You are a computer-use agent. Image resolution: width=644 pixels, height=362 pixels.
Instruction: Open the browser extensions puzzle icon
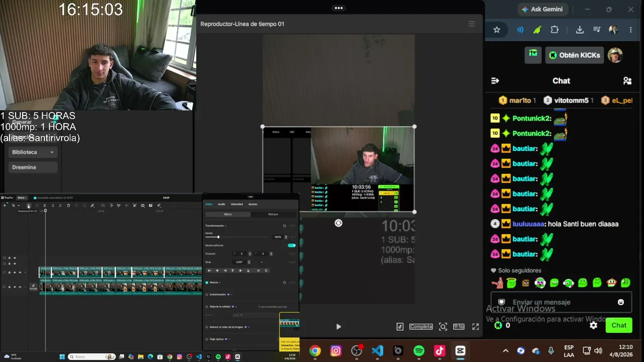(x=554, y=30)
